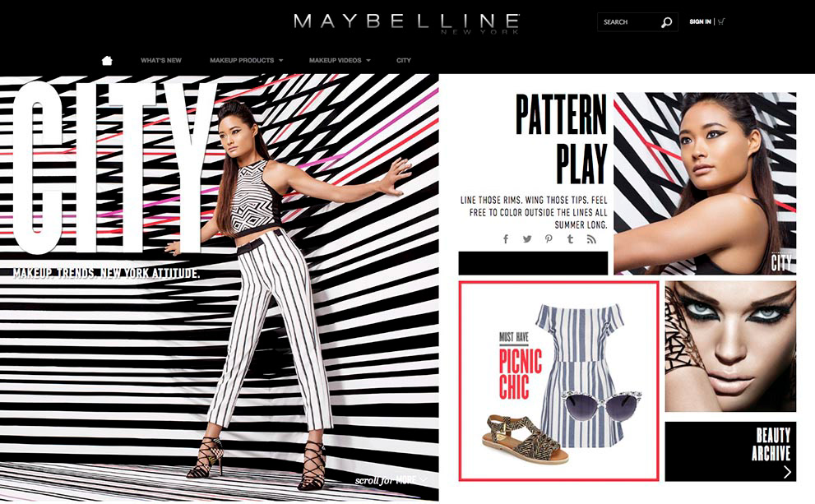
Task: Click the Search input field
Action: 629,22
